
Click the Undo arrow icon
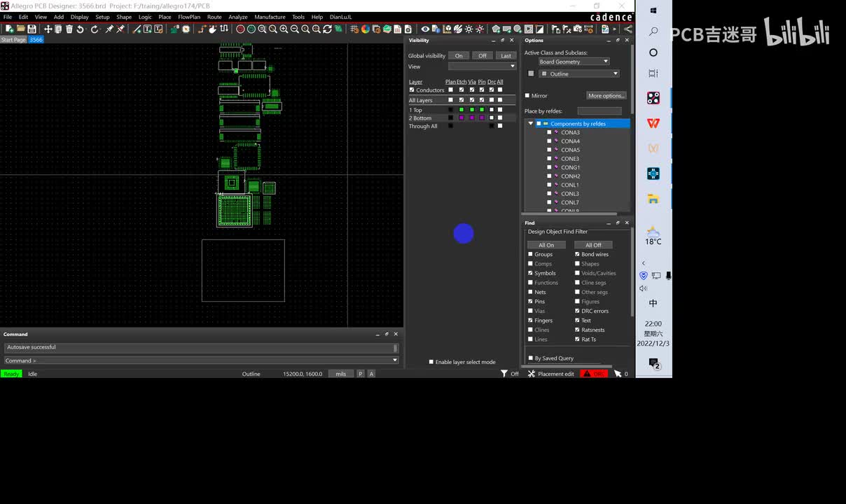point(81,29)
